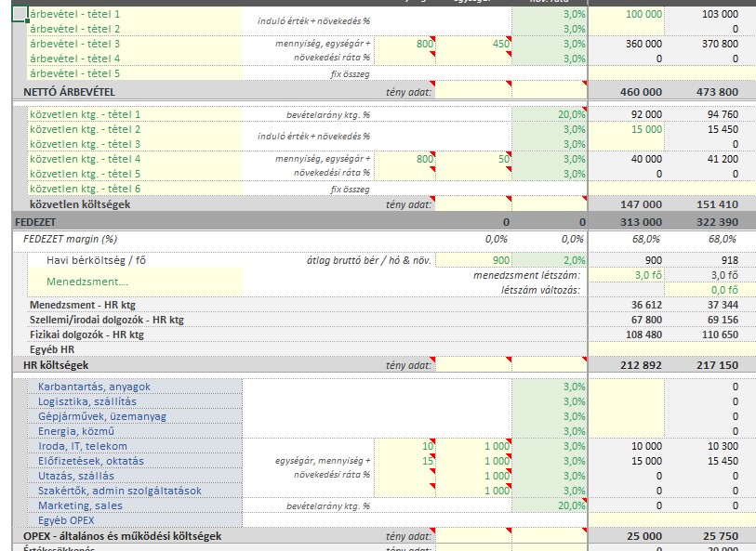Select 'Iroda, IT, telekom' cost item

pyautogui.click(x=135, y=447)
